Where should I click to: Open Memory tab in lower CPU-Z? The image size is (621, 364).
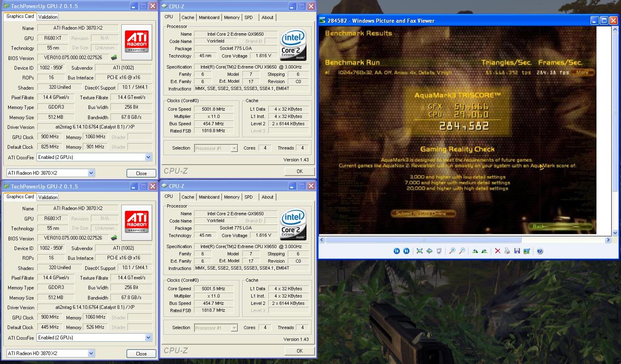coord(232,197)
